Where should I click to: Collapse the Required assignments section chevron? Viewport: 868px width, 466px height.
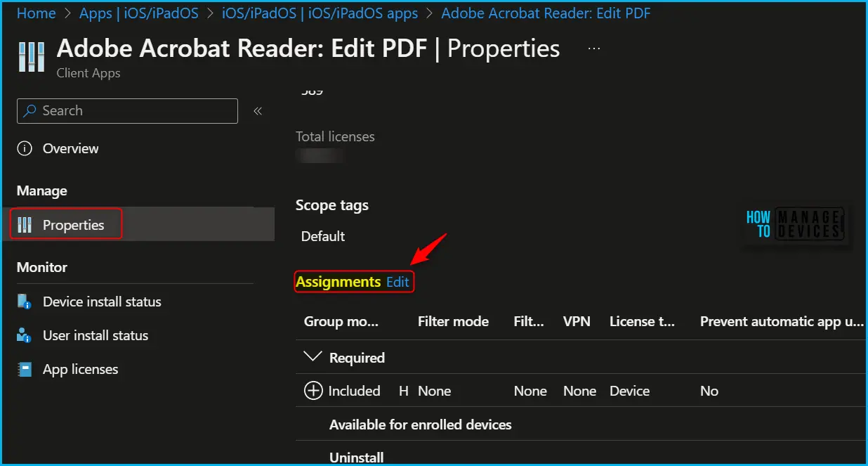coord(313,357)
